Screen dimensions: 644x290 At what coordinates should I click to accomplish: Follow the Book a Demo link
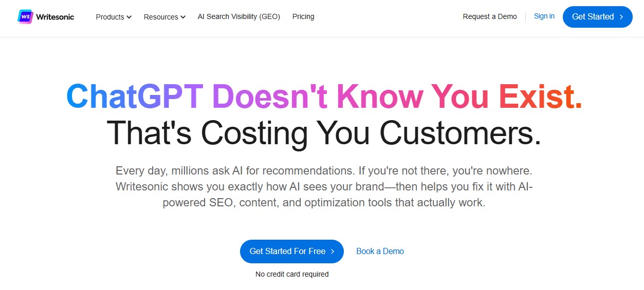(x=380, y=251)
